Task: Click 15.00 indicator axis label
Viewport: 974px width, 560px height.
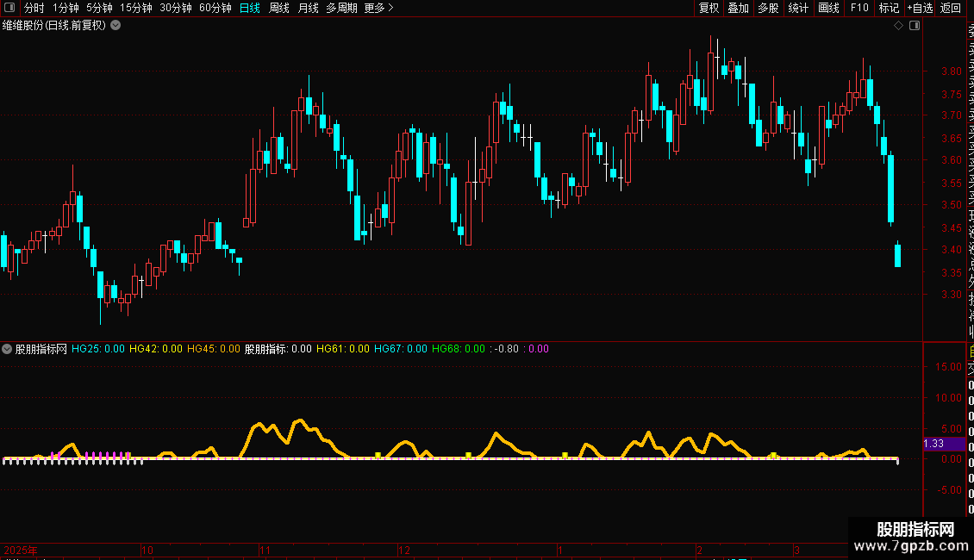Action: [x=948, y=367]
